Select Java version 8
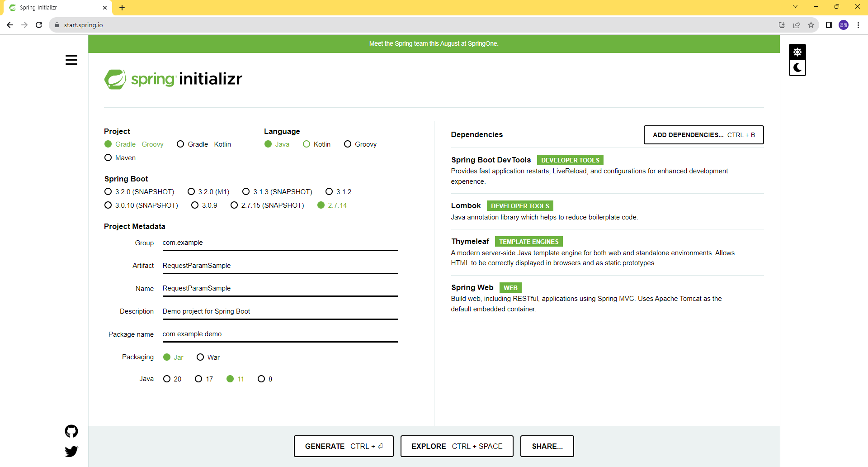The width and height of the screenshot is (868, 467). (x=265, y=379)
